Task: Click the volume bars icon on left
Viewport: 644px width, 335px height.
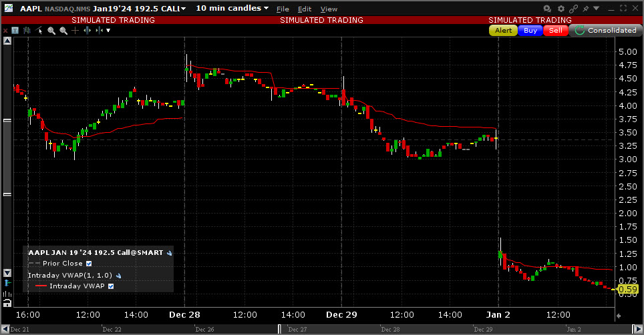Action: pos(7,294)
